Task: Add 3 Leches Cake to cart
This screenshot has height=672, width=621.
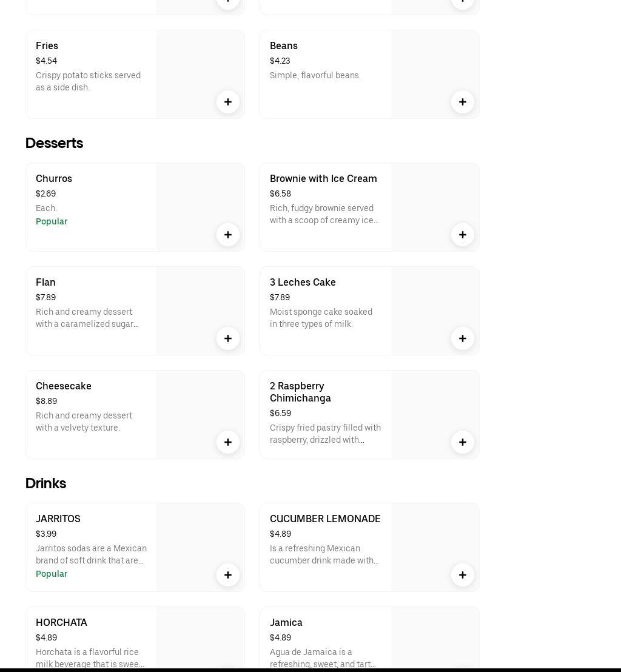Action: [x=462, y=338]
